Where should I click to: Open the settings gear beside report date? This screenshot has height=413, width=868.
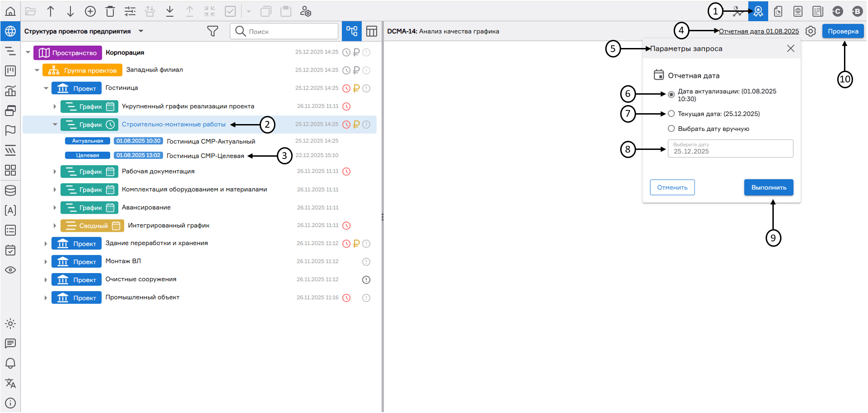click(810, 31)
